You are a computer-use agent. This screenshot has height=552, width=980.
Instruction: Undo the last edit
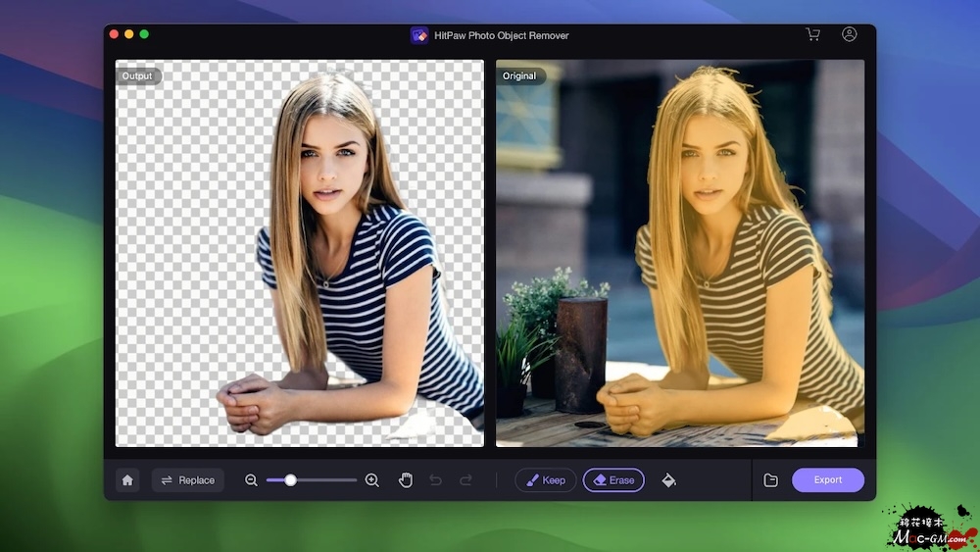click(x=436, y=480)
